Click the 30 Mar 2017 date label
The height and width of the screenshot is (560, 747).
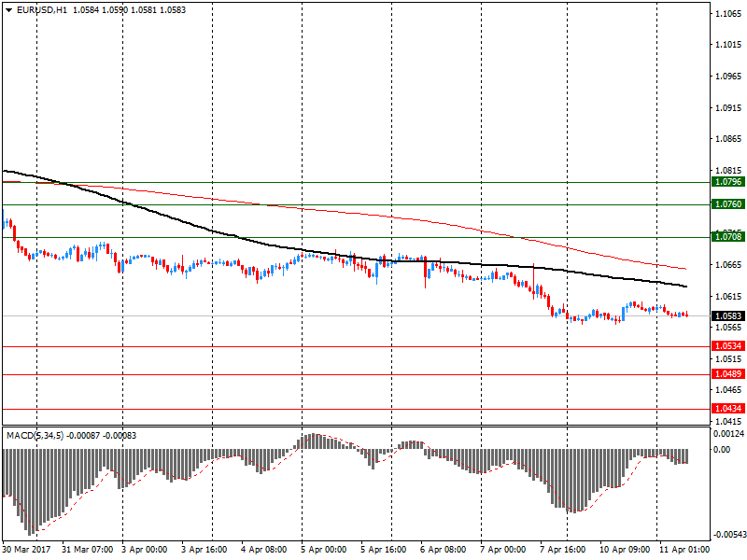(x=28, y=551)
